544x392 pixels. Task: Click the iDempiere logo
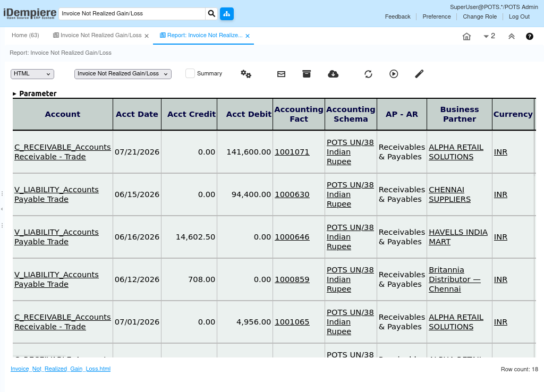[30, 13]
